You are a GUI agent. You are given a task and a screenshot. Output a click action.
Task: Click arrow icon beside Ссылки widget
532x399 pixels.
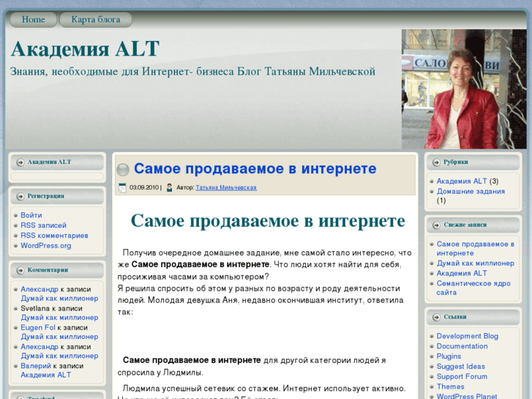436,317
